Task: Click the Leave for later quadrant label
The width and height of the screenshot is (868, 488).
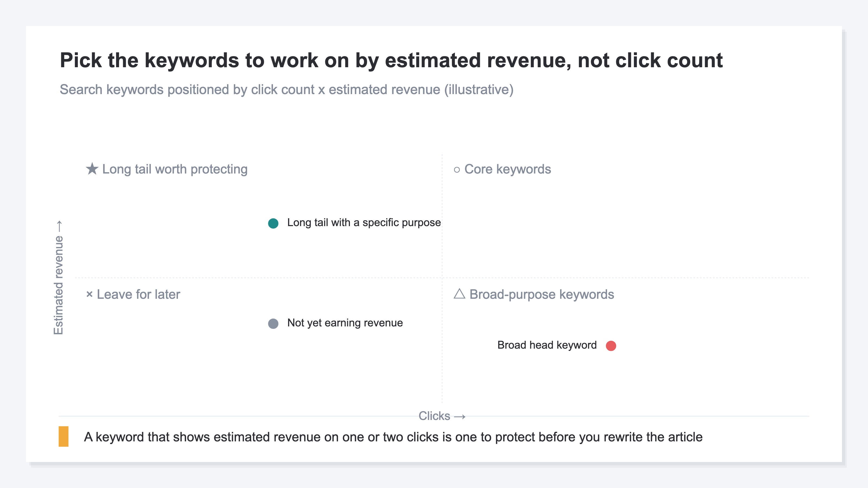Action: 139,294
